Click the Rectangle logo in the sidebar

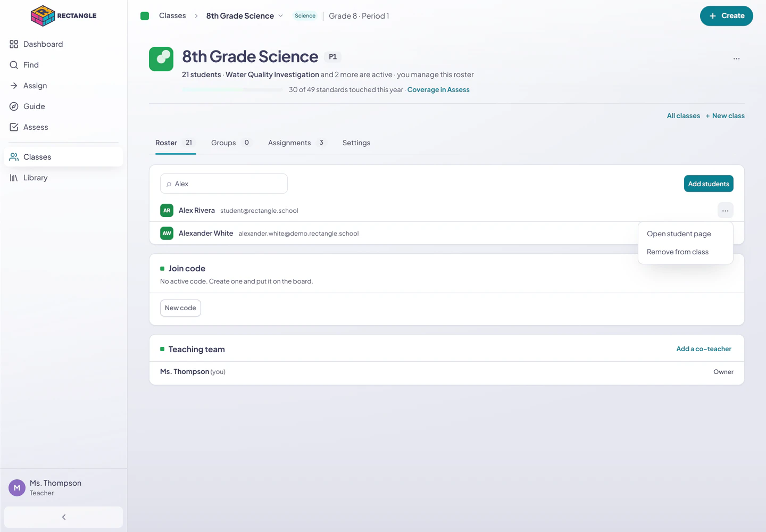point(64,16)
